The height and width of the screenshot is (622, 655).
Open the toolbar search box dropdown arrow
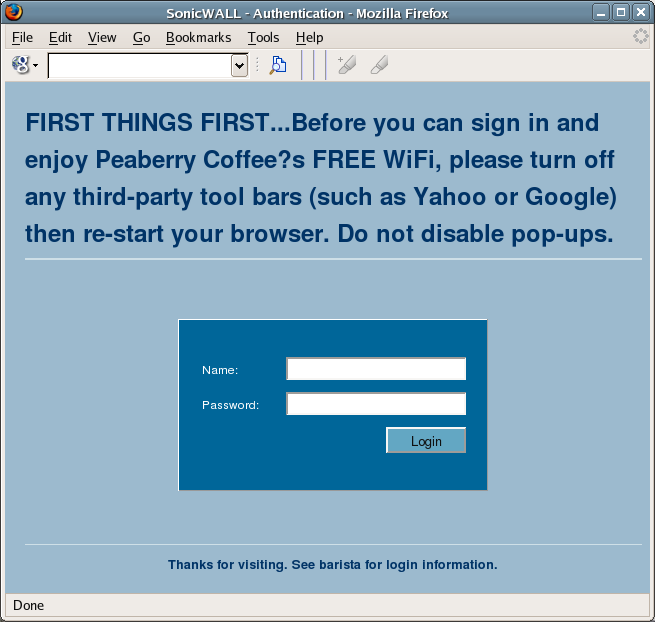coord(239,66)
